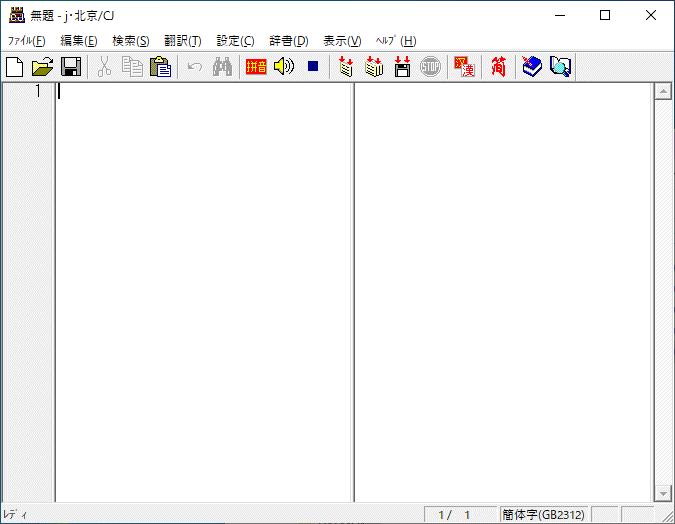Translate one sentence with the single page arrow icon
This screenshot has height=524, width=675.
pyautogui.click(x=346, y=67)
